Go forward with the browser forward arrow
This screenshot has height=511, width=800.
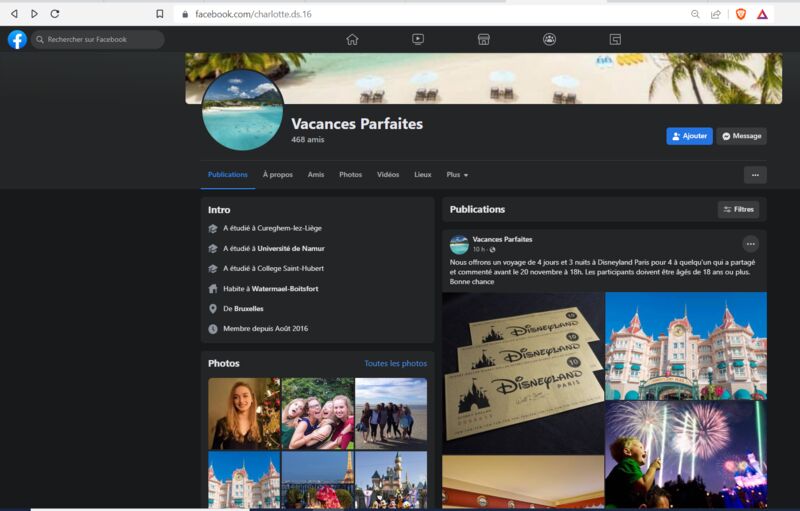pyautogui.click(x=34, y=14)
